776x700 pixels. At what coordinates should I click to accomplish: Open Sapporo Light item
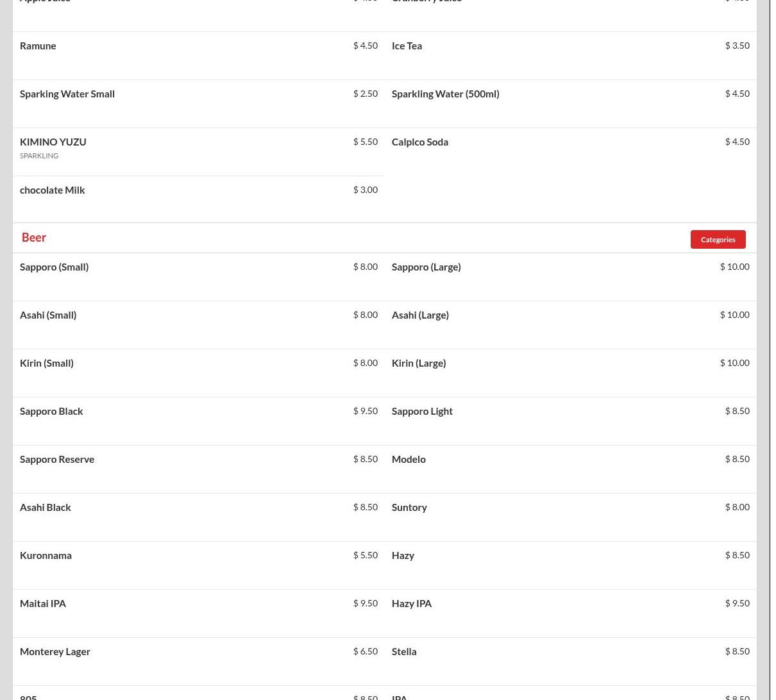(422, 411)
